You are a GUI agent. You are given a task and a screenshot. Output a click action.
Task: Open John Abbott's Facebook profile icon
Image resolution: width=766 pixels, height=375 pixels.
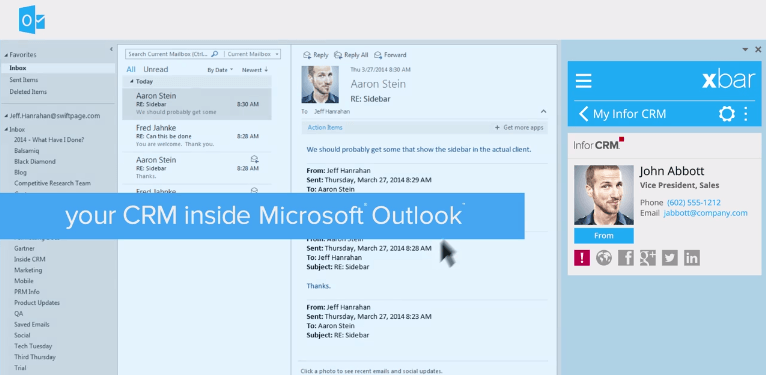[x=626, y=258]
